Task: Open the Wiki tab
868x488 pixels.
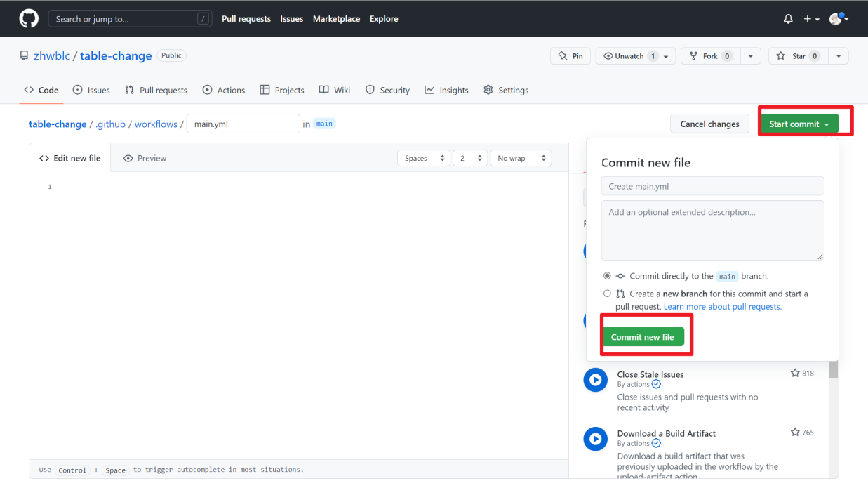Action: 335,90
